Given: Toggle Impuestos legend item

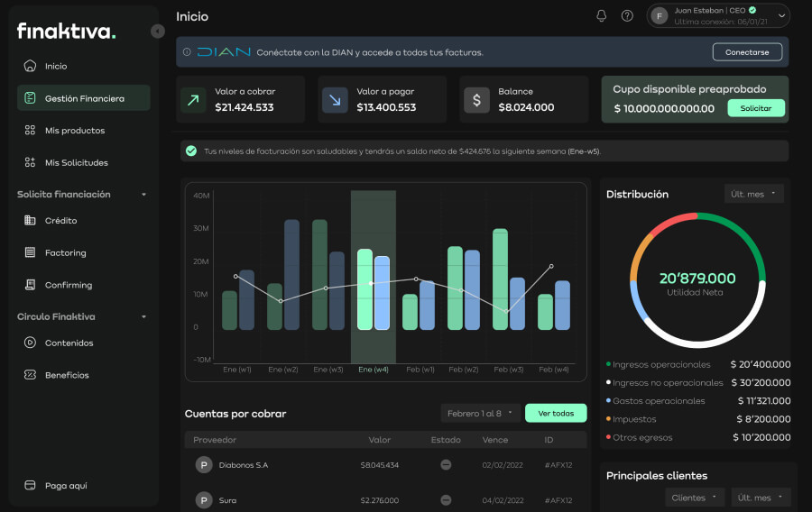Looking at the screenshot, I should [x=634, y=419].
